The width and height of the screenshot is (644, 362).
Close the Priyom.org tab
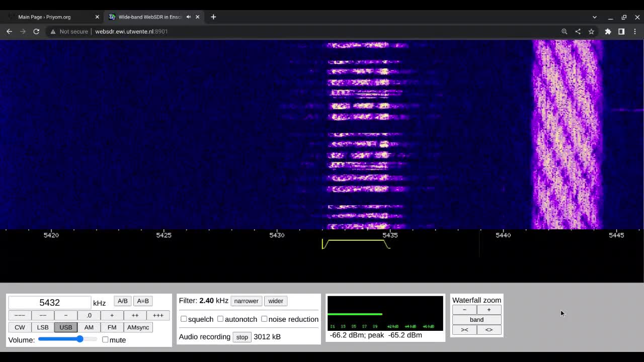click(97, 17)
